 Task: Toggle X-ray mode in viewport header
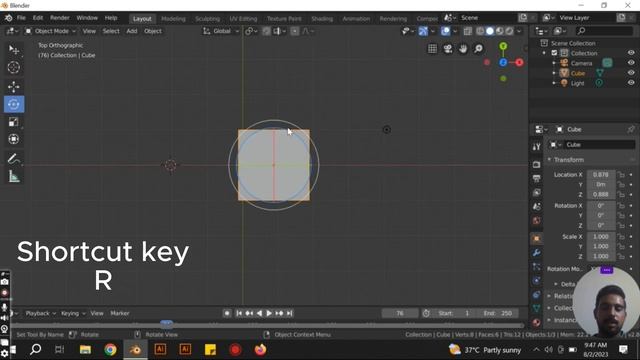pos(468,31)
